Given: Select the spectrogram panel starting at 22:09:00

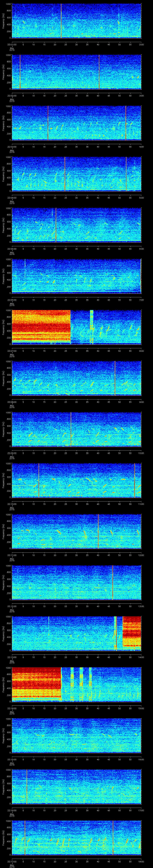Looking at the screenshot, I should coord(76,429).
